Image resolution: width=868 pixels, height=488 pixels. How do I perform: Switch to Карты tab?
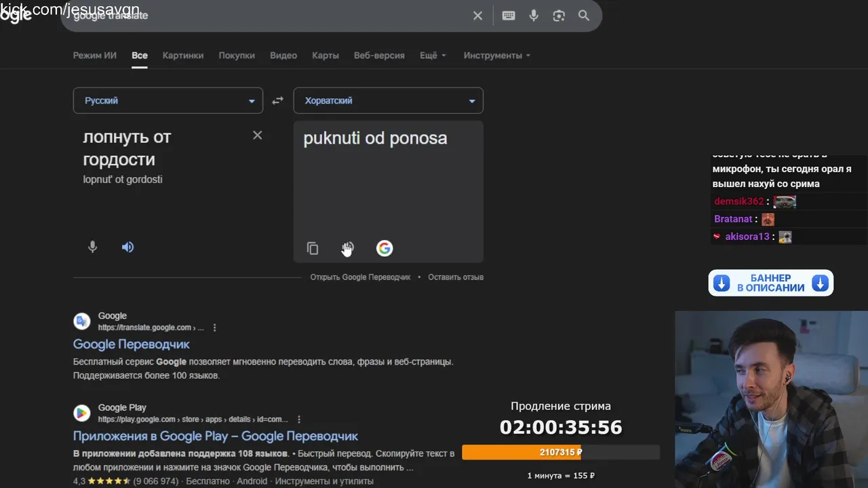click(x=325, y=56)
